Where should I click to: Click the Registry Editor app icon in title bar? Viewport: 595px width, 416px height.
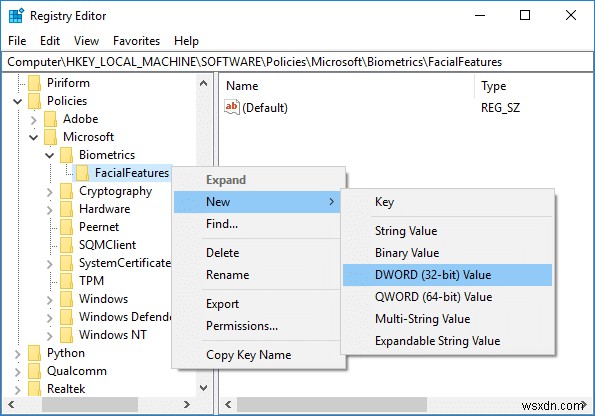coord(16,16)
